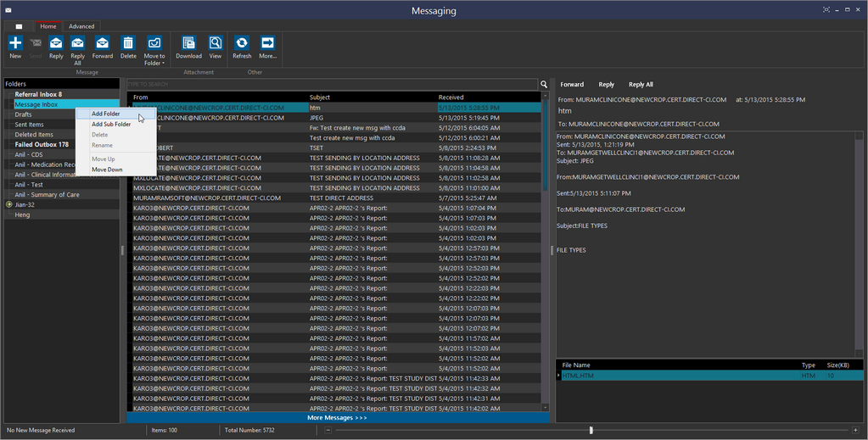Click the More Messages >>> button
The width and height of the screenshot is (868, 440).
point(337,418)
